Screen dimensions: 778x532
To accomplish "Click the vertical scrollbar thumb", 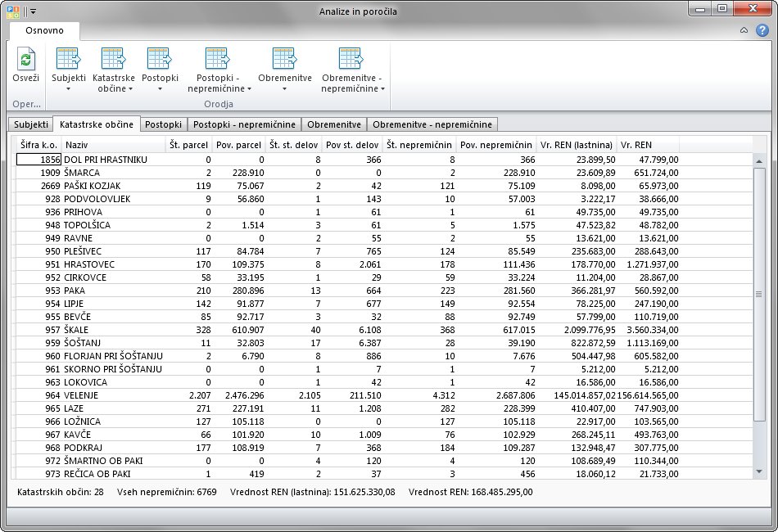I will [758, 295].
